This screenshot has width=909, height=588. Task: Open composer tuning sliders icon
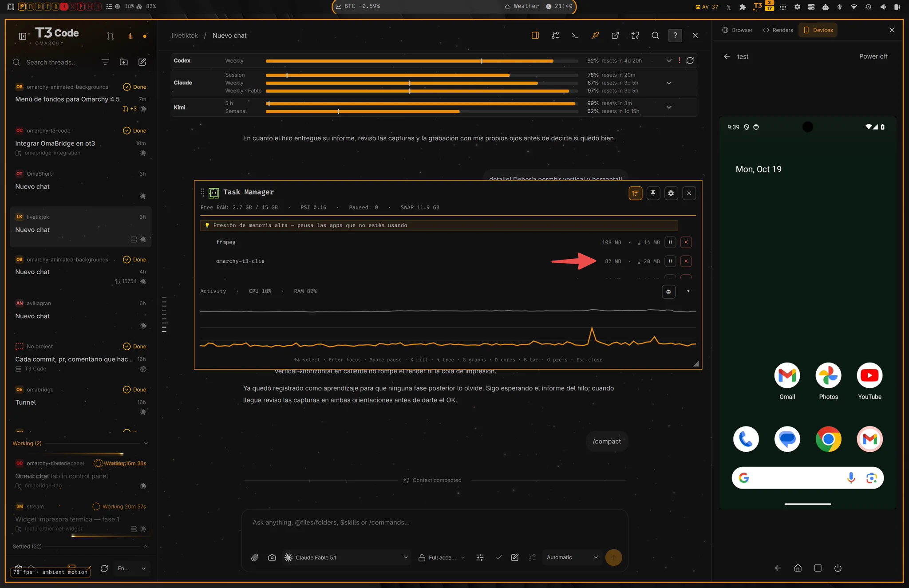480,557
